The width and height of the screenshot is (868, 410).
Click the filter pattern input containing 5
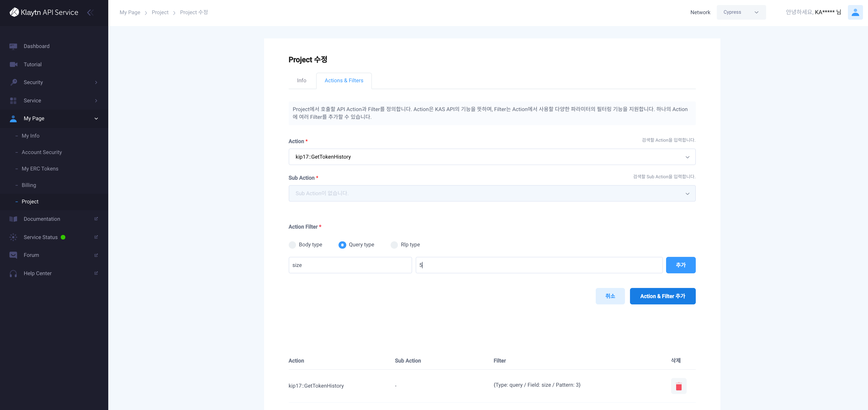click(539, 265)
